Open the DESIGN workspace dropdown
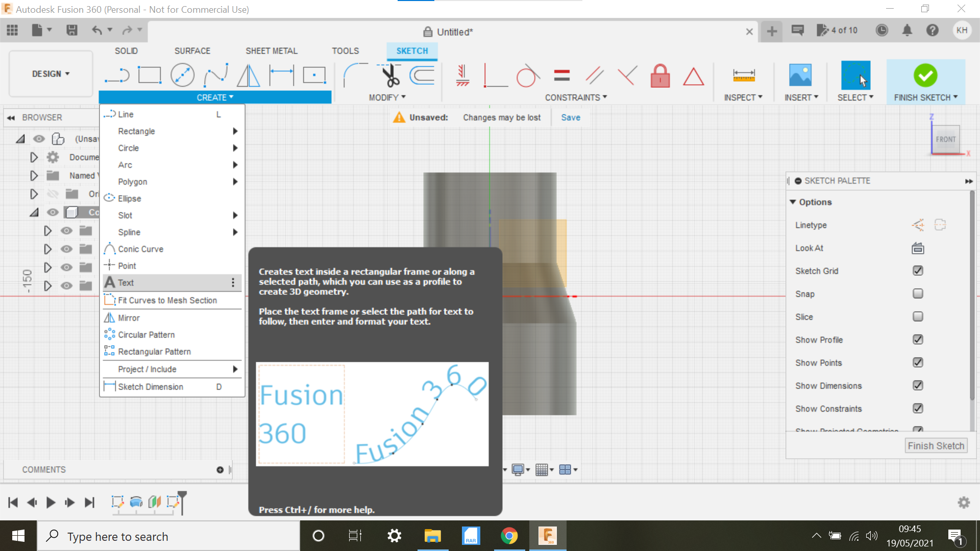The height and width of the screenshot is (551, 980). click(51, 74)
